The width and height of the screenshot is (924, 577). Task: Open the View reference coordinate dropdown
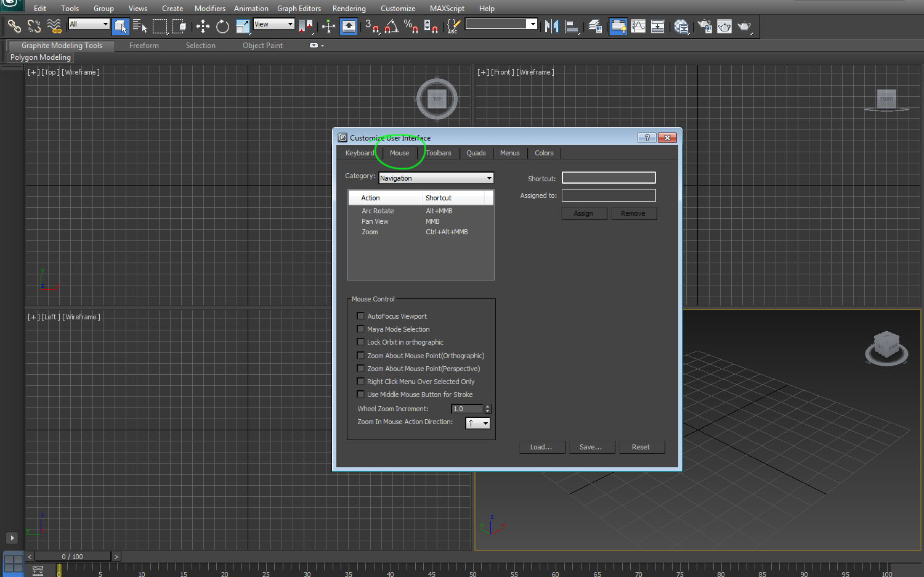274,24
